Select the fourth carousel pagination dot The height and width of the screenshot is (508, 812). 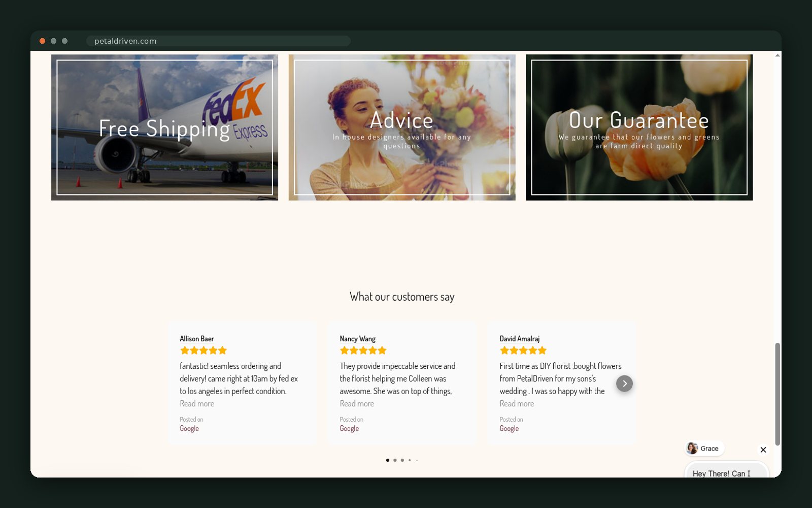pyautogui.click(x=410, y=460)
